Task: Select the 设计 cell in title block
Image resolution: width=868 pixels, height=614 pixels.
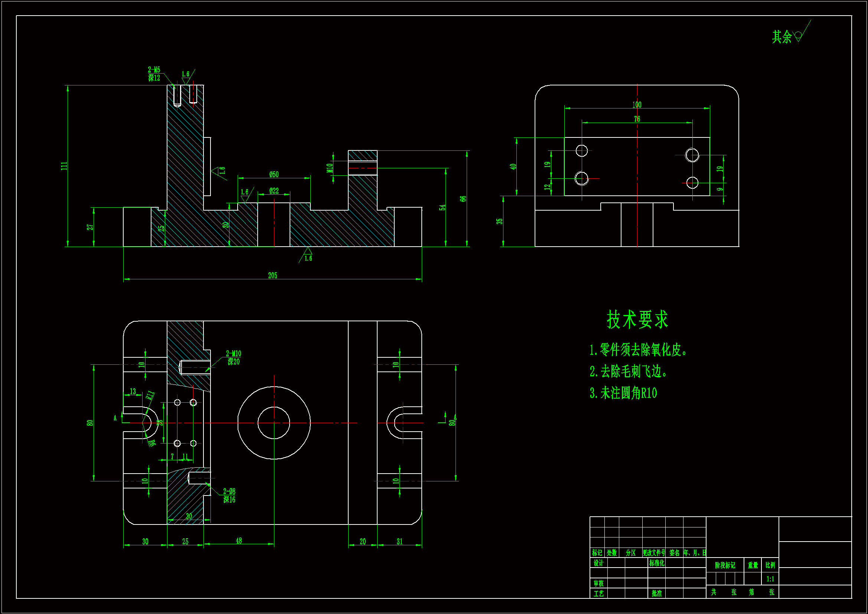Action: point(598,563)
